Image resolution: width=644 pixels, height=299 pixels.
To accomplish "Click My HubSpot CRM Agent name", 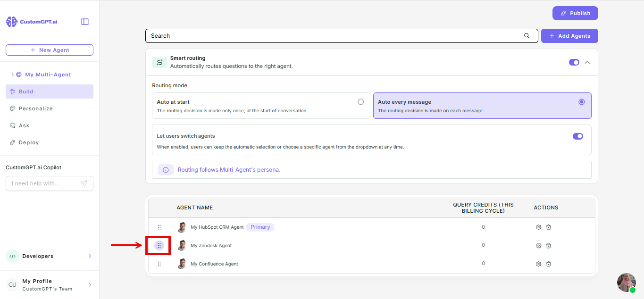I will click(217, 227).
